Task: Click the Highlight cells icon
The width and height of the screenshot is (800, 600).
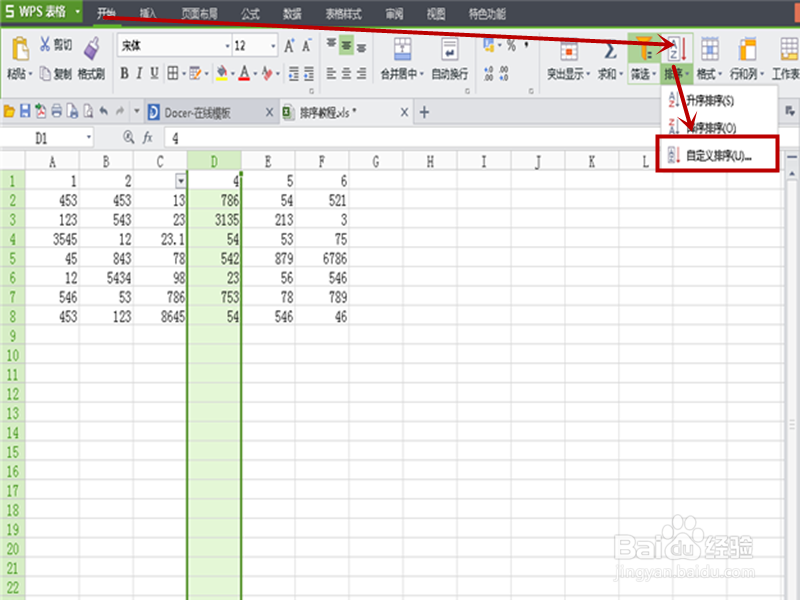Action: click(x=568, y=51)
